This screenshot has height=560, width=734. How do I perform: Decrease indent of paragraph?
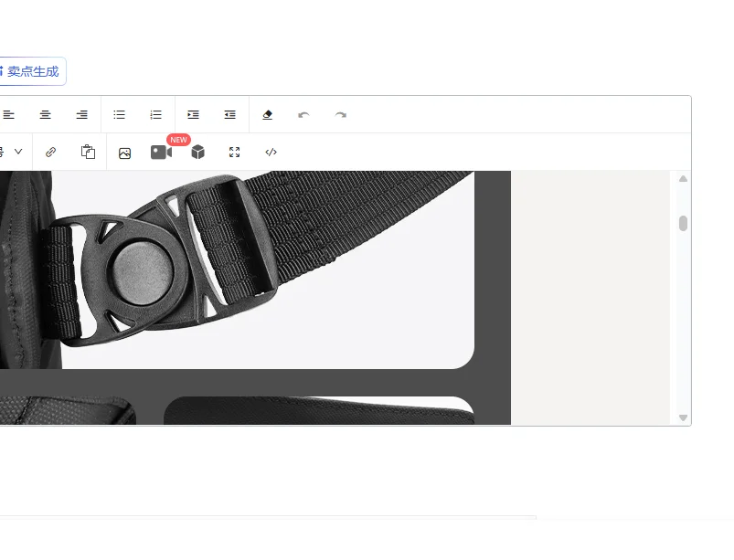pyautogui.click(x=229, y=114)
